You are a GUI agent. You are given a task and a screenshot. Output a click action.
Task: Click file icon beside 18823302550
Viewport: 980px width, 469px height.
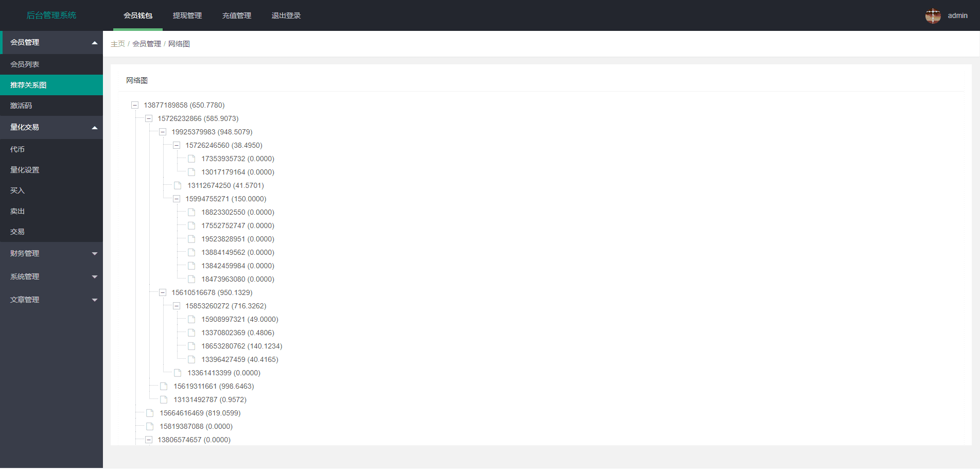pos(191,212)
